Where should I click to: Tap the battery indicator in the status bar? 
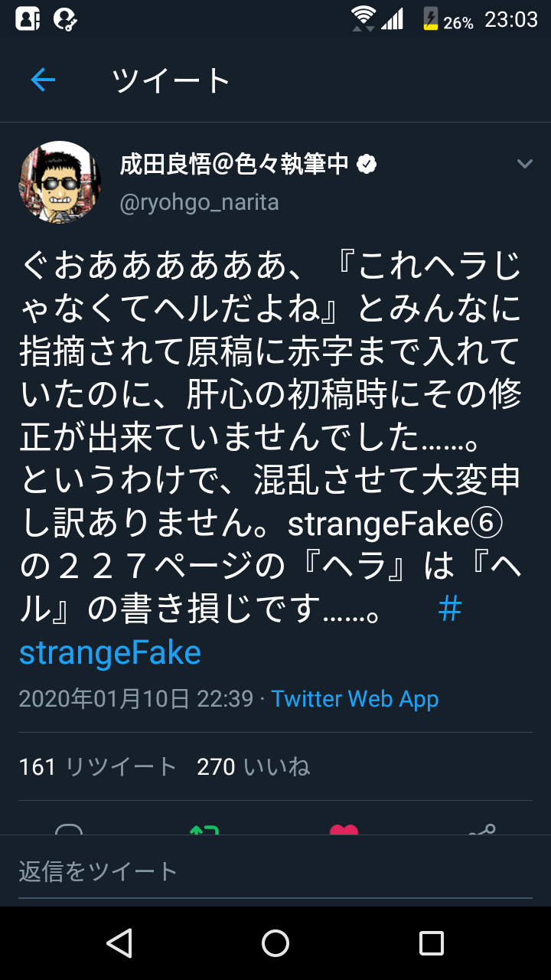[x=431, y=18]
